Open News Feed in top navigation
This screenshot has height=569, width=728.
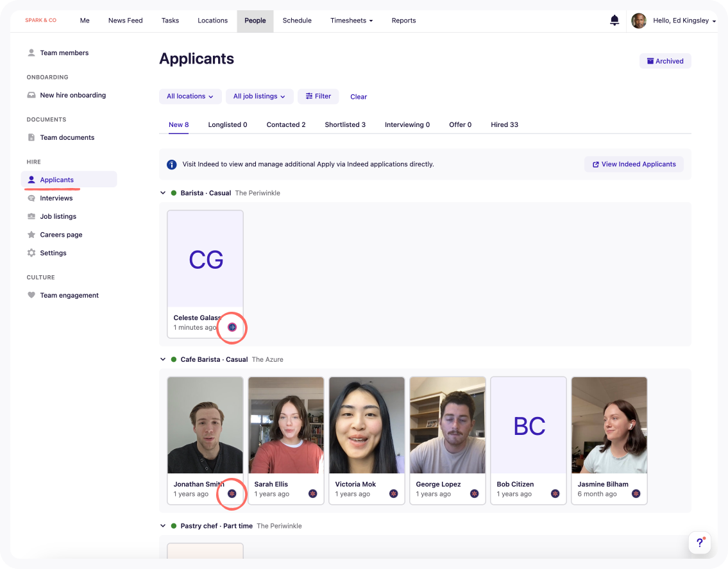pos(125,21)
